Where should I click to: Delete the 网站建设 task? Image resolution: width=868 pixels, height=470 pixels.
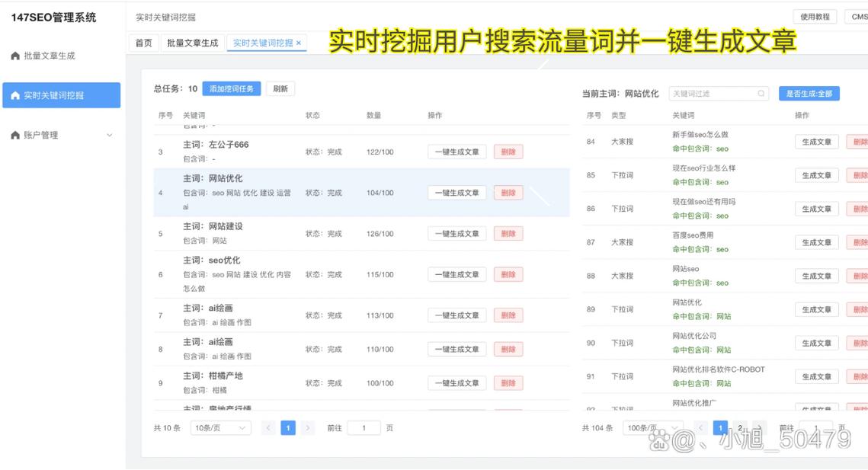pos(508,234)
